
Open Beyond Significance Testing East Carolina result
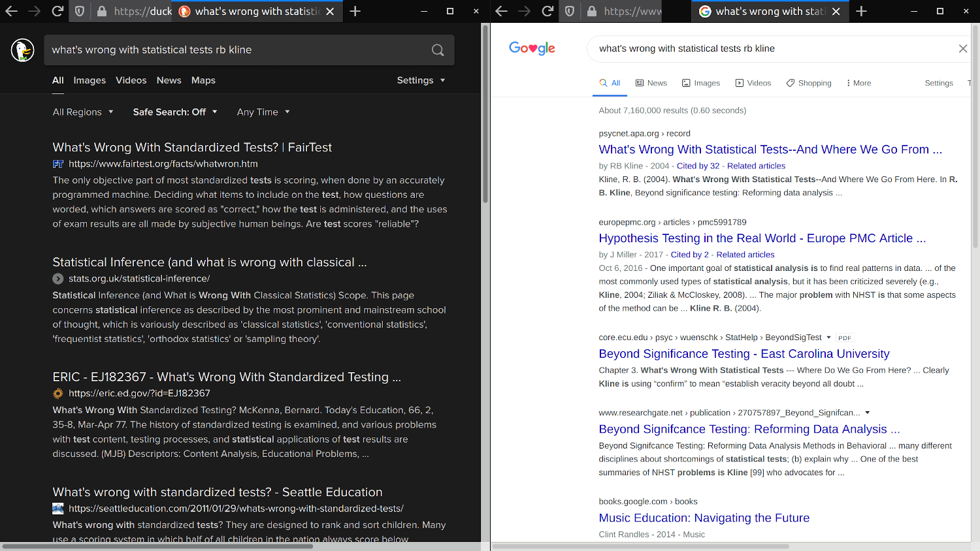(744, 354)
